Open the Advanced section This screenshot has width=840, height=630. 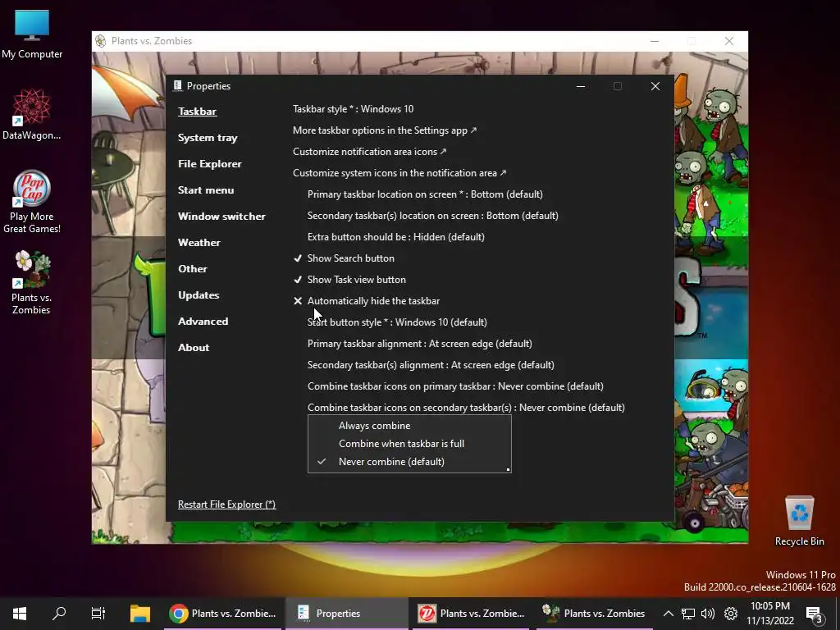pyautogui.click(x=203, y=322)
